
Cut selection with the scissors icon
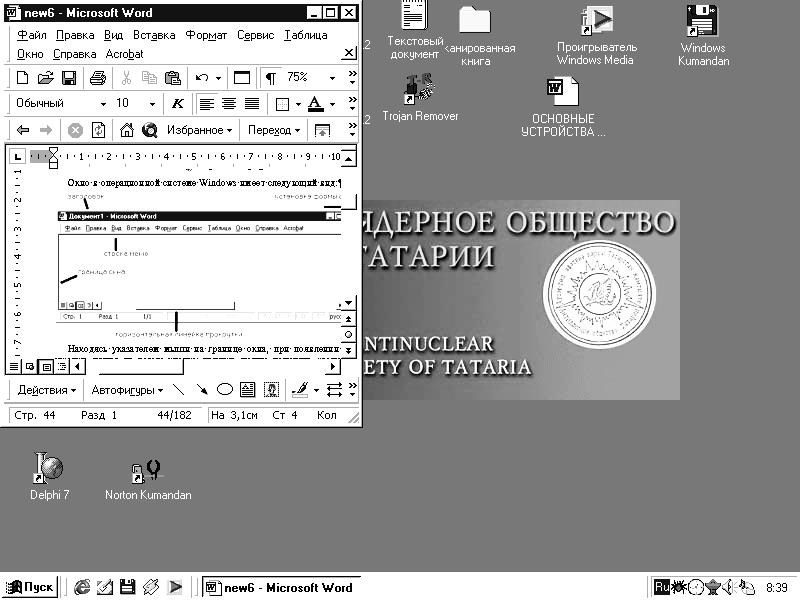tap(126, 78)
